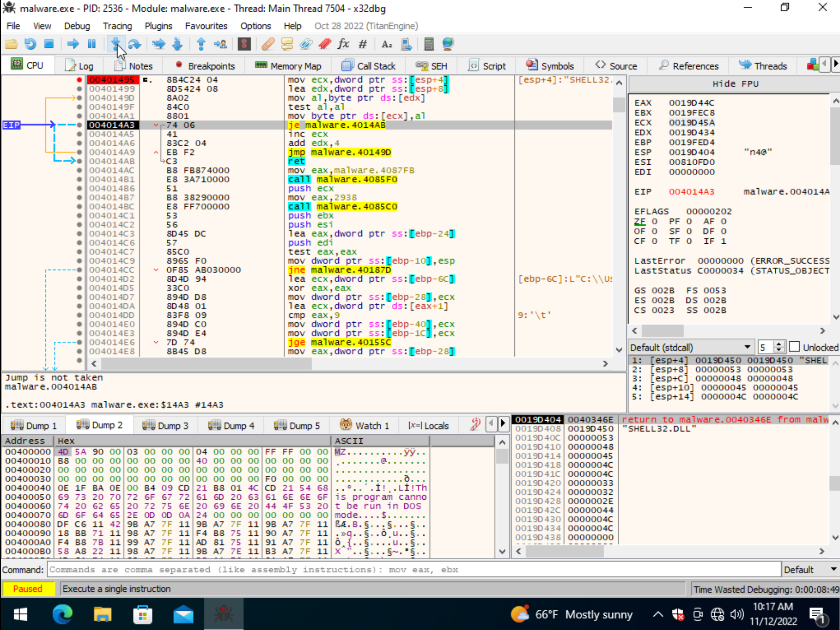Viewport: 840px width, 630px height.
Task: Open the Default (stdcall) calling convention dropdown
Action: tap(748, 347)
